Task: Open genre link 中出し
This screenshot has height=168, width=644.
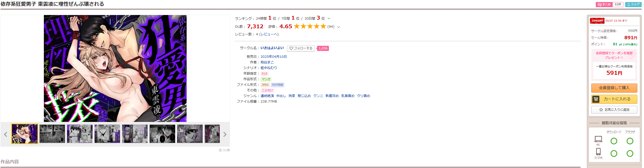Action: pyautogui.click(x=281, y=96)
